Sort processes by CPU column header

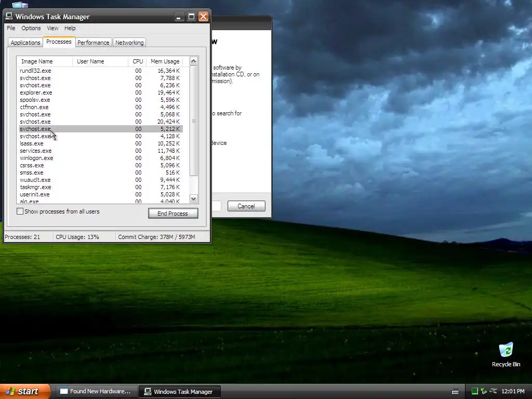pos(137,61)
